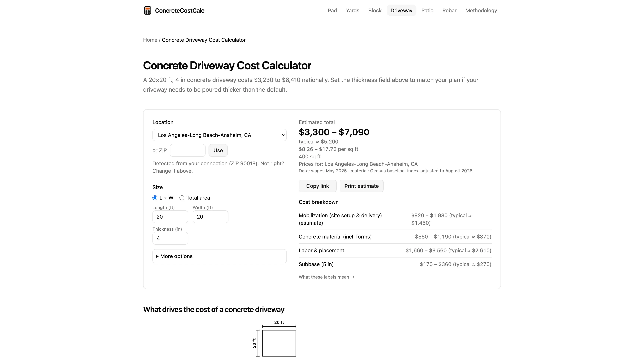Choose the Total area radio option
This screenshot has width=644, height=357.
click(x=182, y=198)
